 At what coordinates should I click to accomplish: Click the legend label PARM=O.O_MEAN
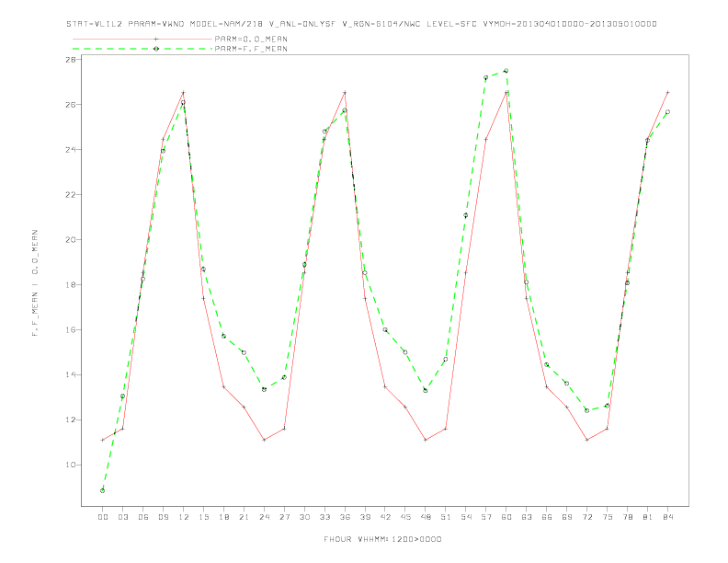tap(251, 39)
